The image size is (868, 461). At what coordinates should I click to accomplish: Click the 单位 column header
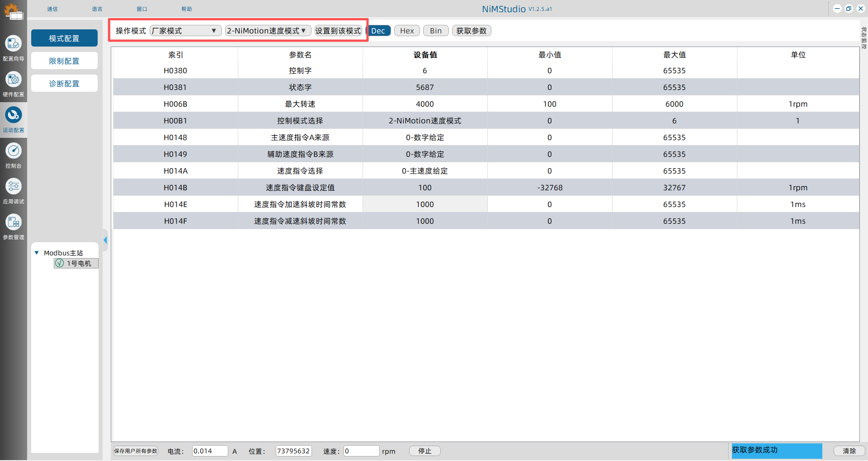[798, 55]
